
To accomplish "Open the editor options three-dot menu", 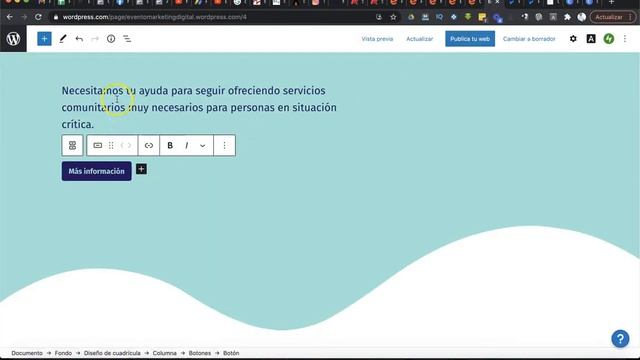I will coord(625,39).
